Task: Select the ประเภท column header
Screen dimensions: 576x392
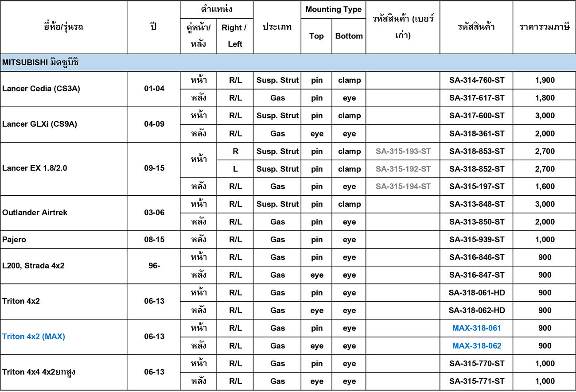Action: point(277,27)
